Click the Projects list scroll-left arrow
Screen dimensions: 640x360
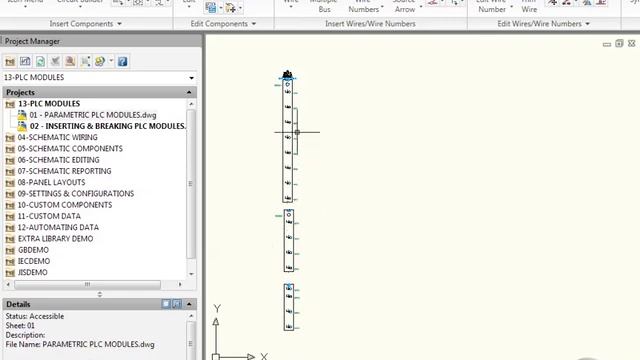[8, 284]
